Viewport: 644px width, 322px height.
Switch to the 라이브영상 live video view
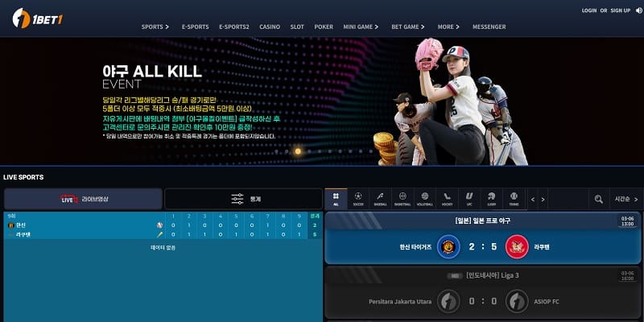click(83, 199)
